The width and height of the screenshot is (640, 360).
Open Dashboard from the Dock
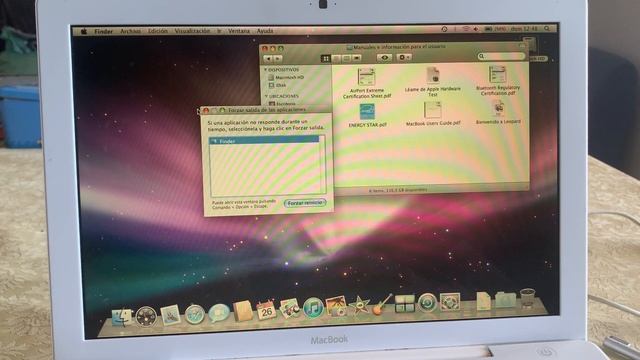pos(146,316)
